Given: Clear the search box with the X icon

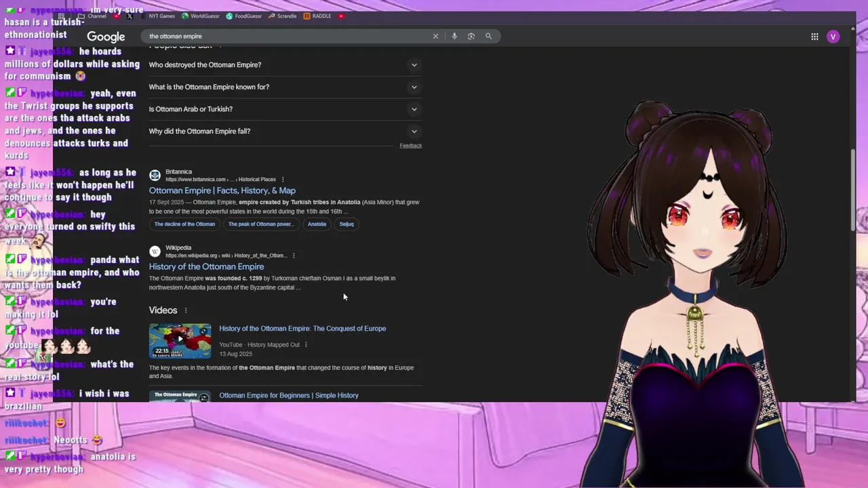Looking at the screenshot, I should 435,37.
